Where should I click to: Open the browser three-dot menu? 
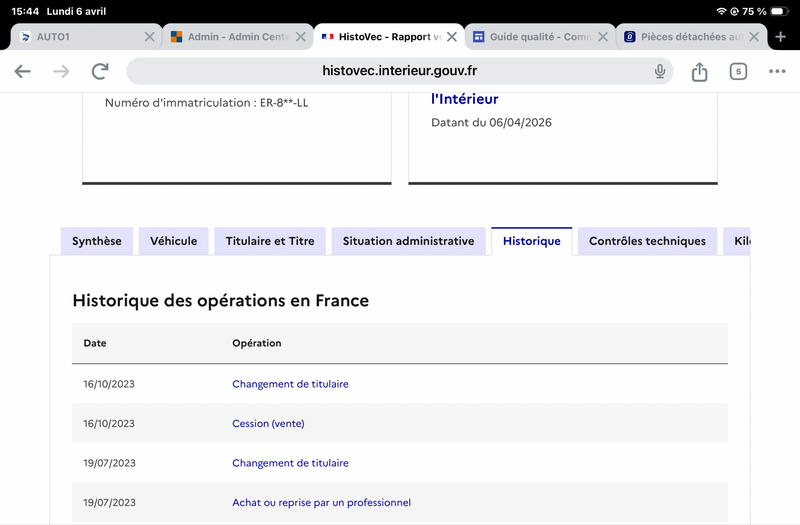(x=777, y=72)
